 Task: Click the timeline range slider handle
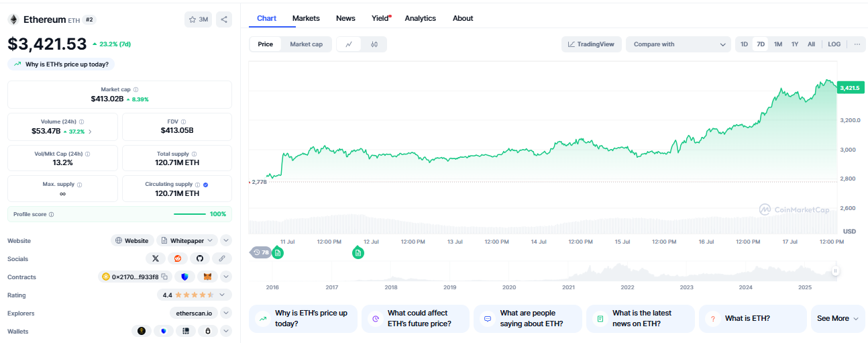836,271
